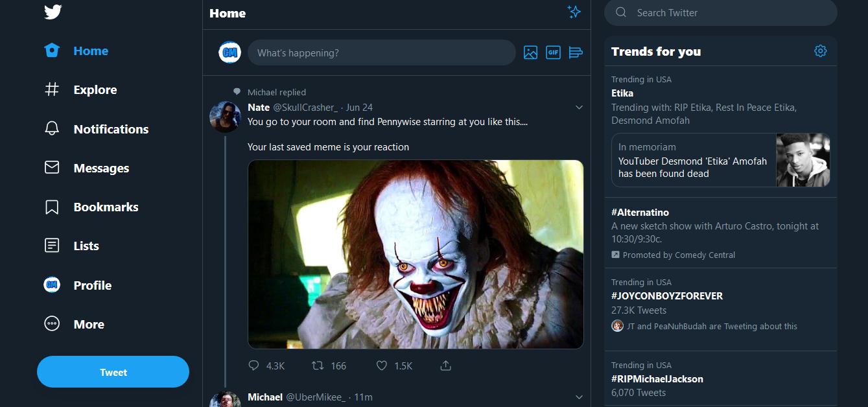The width and height of the screenshot is (868, 407).
Task: Expand options chevron on Nate's tweet
Action: (579, 108)
